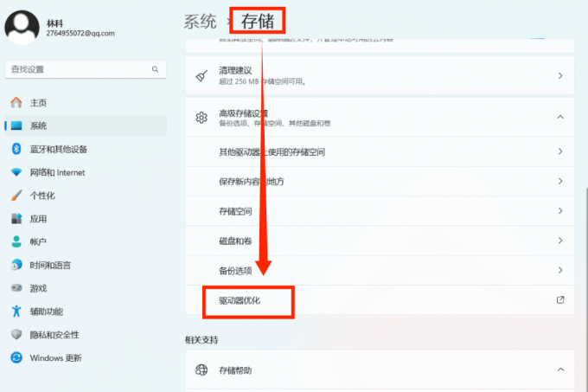
Task: Click the 时间和语言 globe clock icon
Action: click(16, 265)
